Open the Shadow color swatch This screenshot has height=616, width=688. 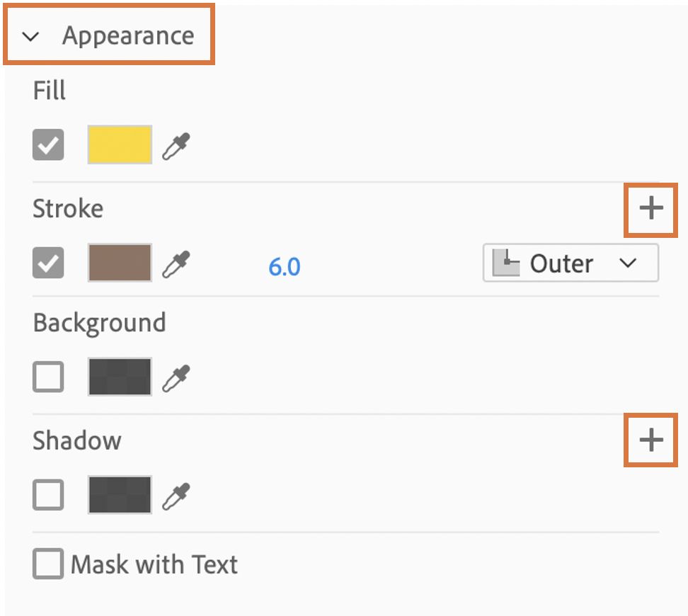pos(120,495)
